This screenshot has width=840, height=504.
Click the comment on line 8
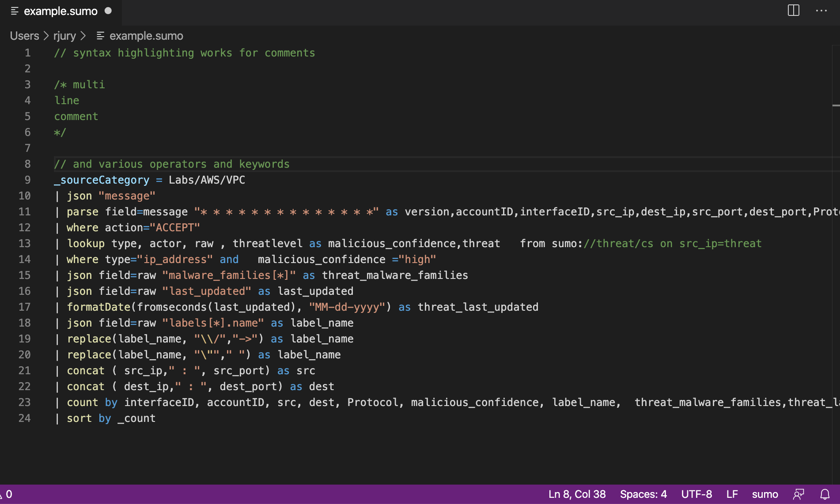(172, 164)
